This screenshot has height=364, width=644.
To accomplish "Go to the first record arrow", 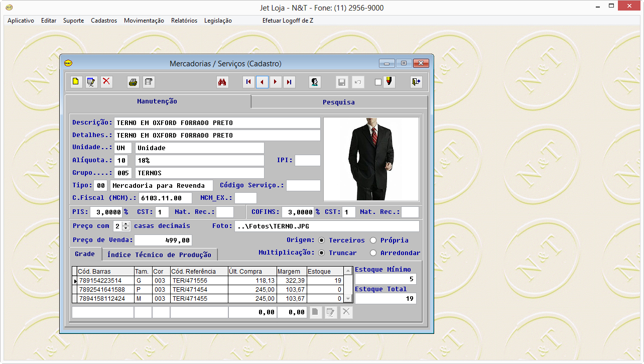I will [248, 82].
